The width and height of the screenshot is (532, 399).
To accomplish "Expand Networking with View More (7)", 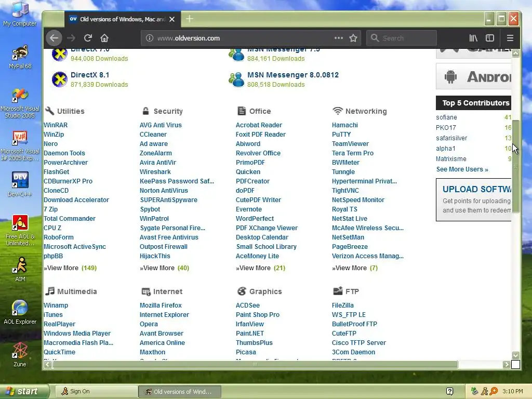I will [355, 268].
